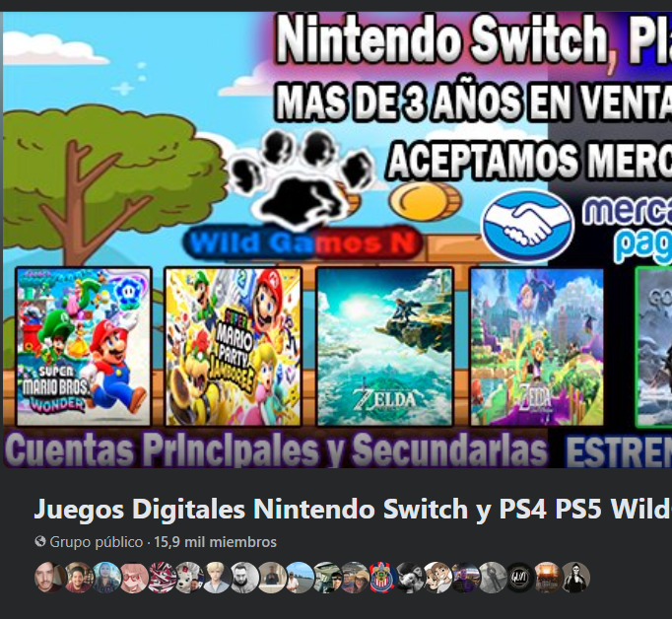The image size is (672, 619).
Task: Open the white bear mascot member avatar
Action: point(189,578)
